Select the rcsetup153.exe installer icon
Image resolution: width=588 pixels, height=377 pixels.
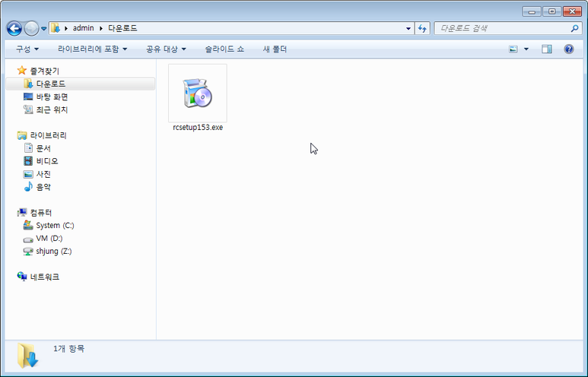pos(198,93)
